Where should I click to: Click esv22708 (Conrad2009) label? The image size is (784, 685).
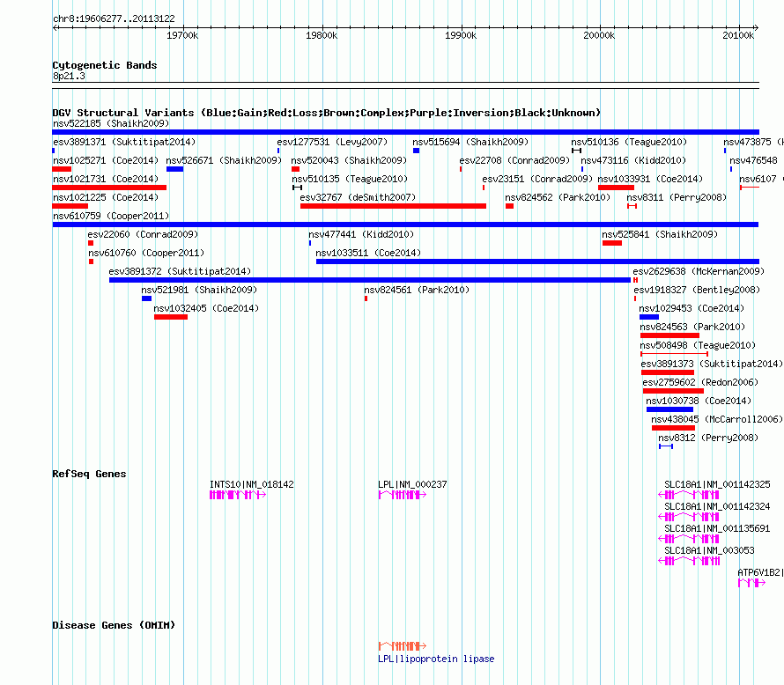click(514, 160)
